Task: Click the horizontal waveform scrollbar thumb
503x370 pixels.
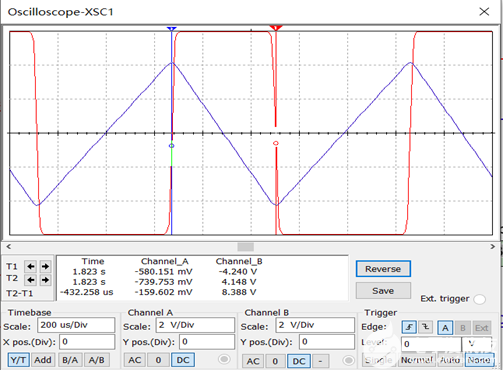Action: pyautogui.click(x=246, y=247)
